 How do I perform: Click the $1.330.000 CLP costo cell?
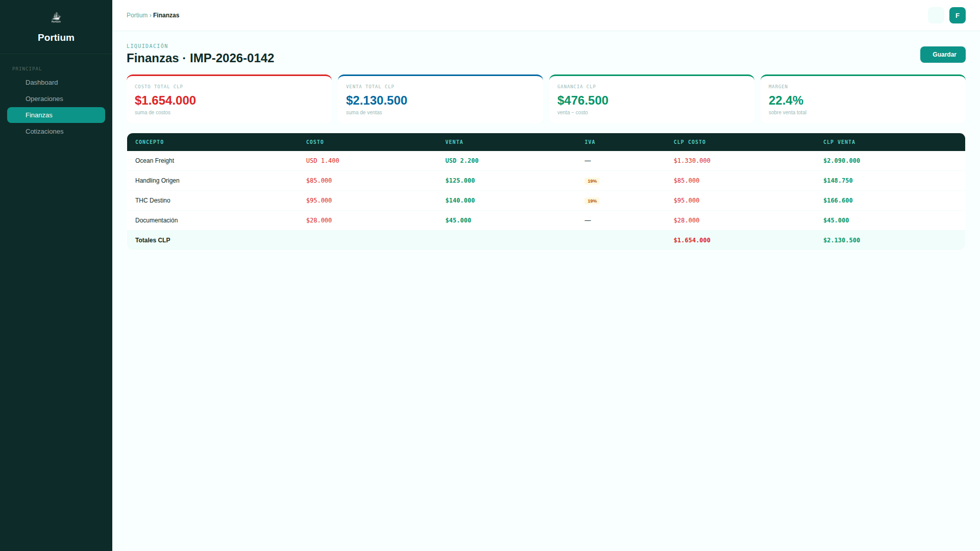(692, 161)
